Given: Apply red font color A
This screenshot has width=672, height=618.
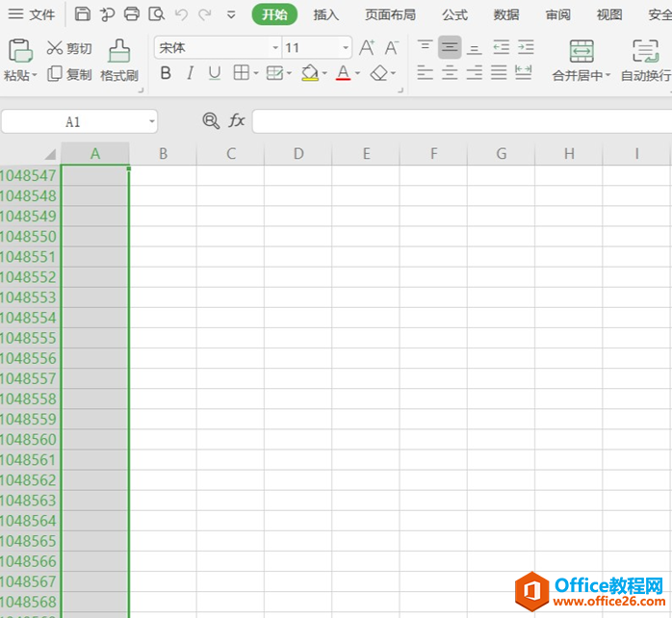Looking at the screenshot, I should click(x=344, y=73).
